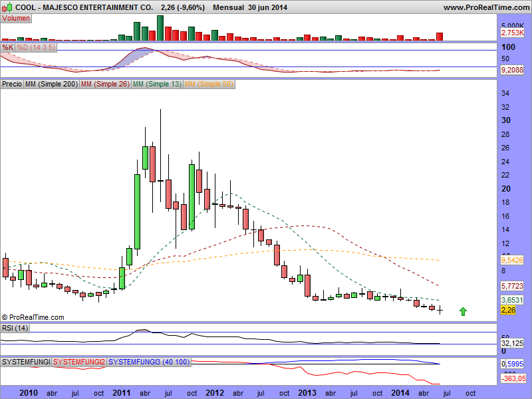Click the orange 9,5426 moving average tag

512,260
